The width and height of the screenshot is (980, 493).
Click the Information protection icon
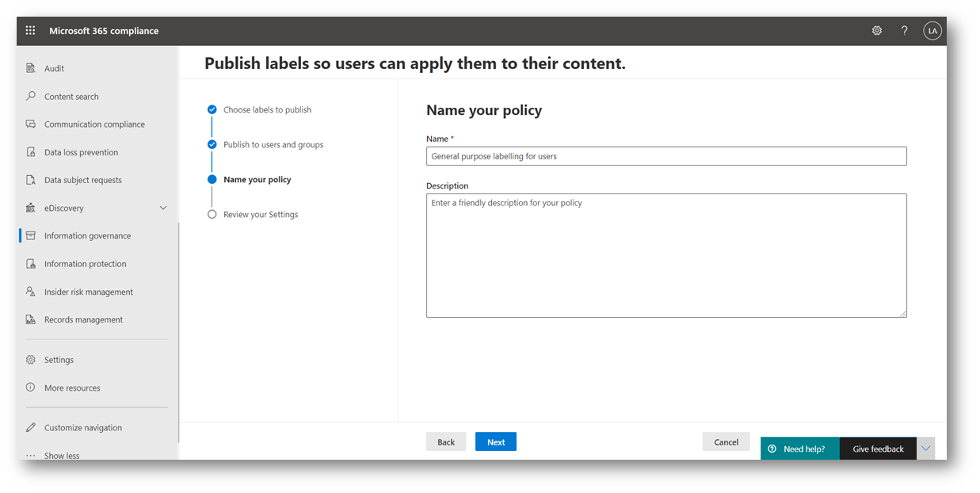tap(31, 264)
